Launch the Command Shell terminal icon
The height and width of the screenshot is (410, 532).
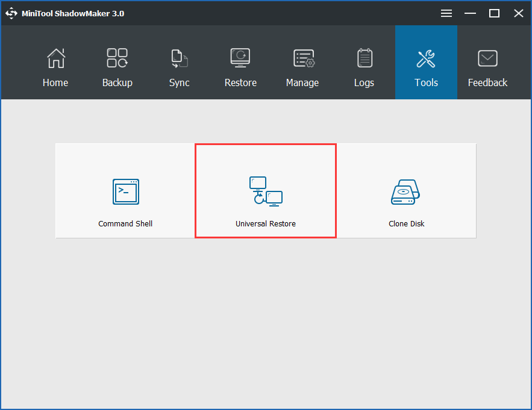click(x=125, y=191)
